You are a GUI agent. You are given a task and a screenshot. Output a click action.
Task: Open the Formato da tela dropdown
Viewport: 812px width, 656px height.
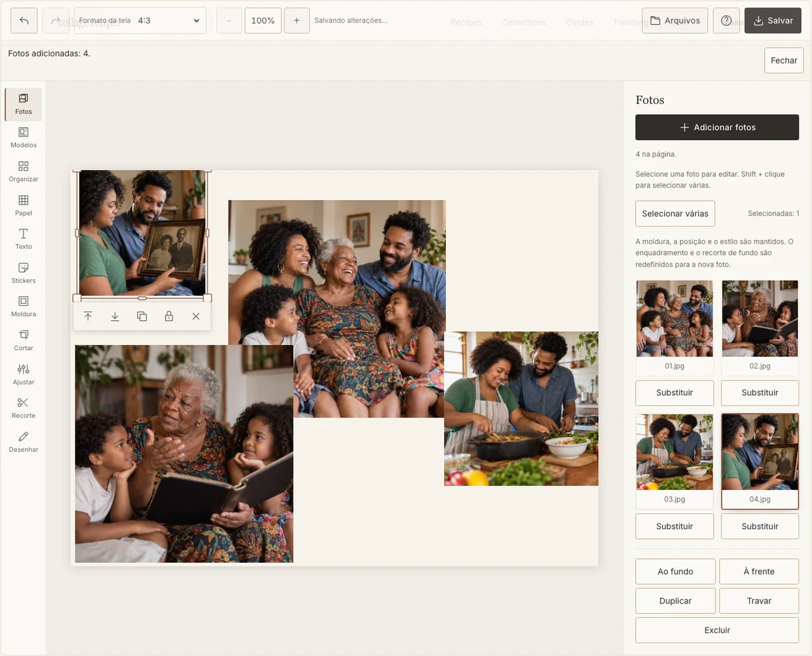[x=140, y=20]
